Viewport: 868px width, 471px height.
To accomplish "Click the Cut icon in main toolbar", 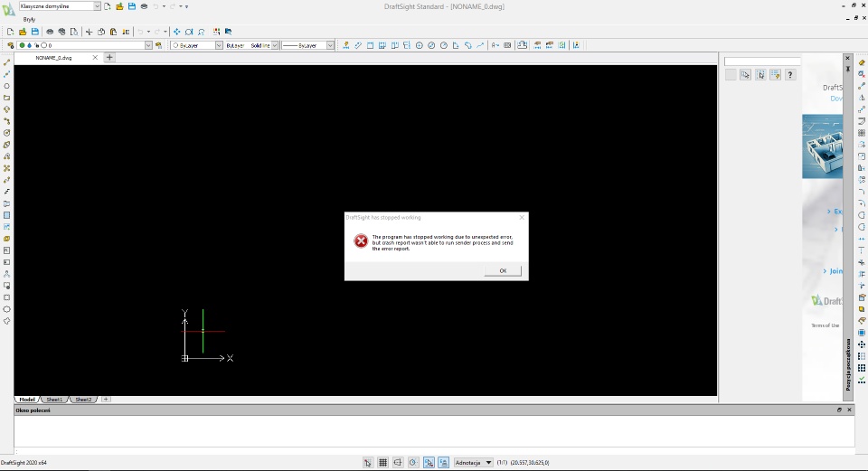I will coord(90,32).
